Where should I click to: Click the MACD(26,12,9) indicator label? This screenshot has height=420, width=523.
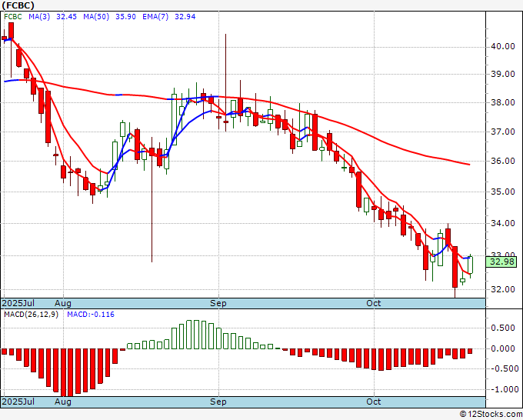tap(31, 315)
